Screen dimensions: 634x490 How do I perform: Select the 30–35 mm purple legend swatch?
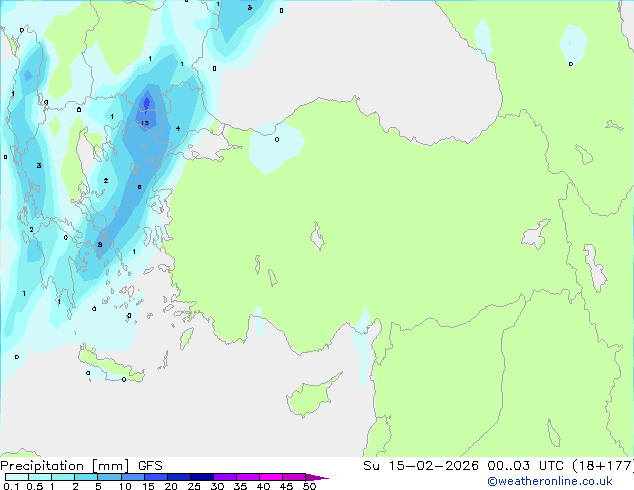pyautogui.click(x=224, y=477)
